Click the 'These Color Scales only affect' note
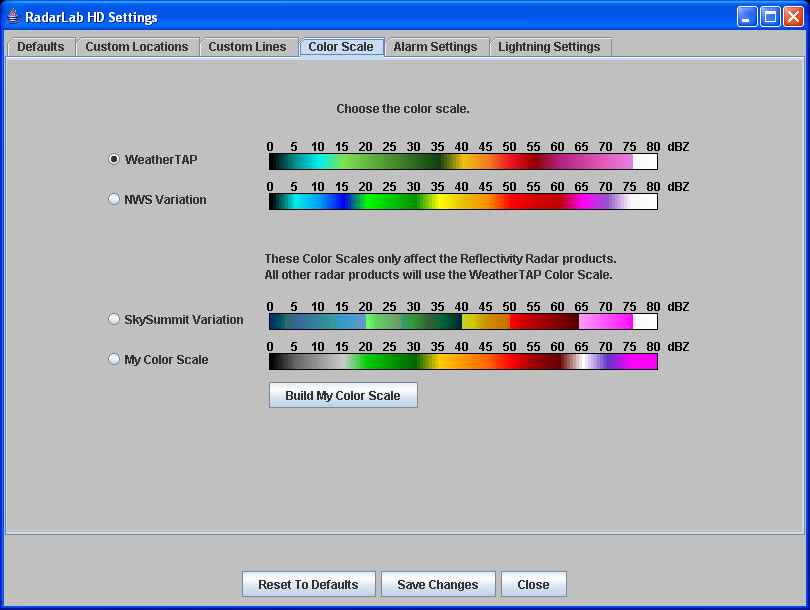This screenshot has height=610, width=810. click(x=441, y=259)
